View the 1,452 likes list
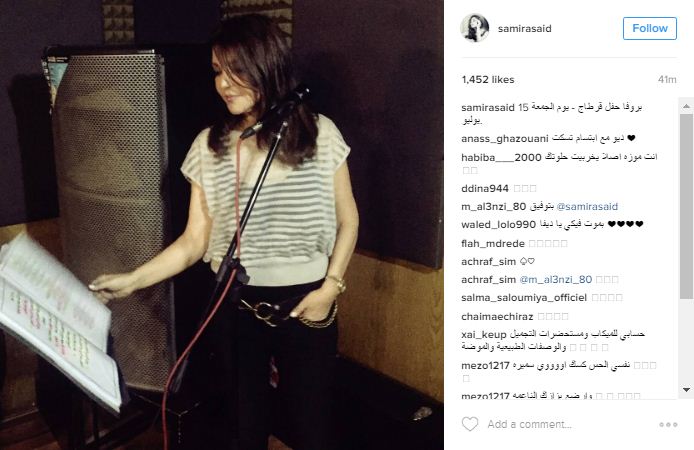The width and height of the screenshot is (694, 450). pos(488,80)
